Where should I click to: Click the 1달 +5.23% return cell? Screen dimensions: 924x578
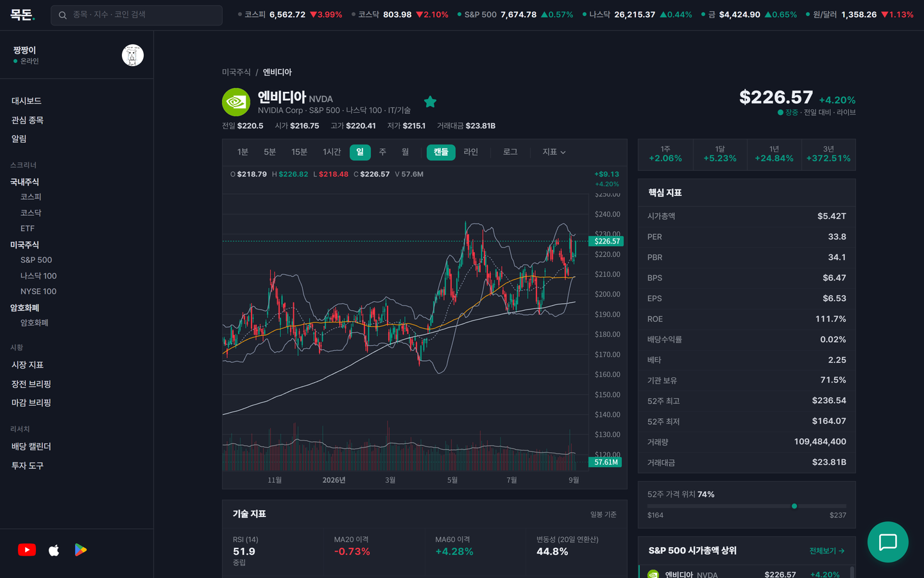click(720, 154)
